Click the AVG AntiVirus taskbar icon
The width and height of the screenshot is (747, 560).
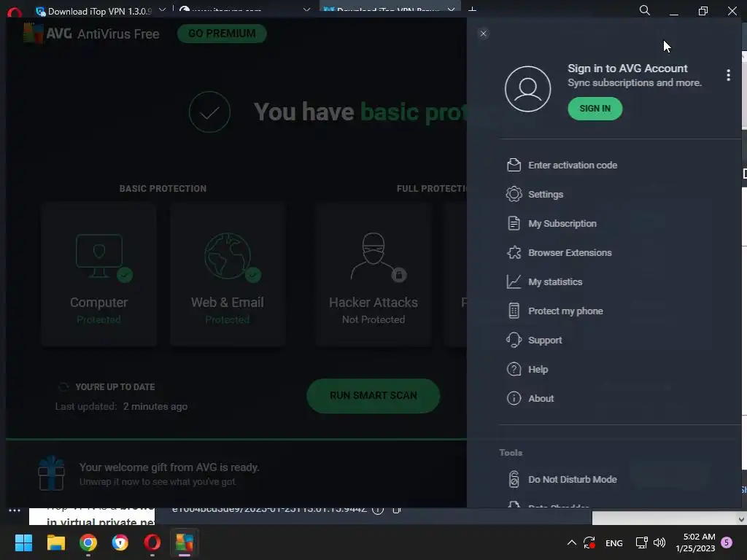click(184, 542)
